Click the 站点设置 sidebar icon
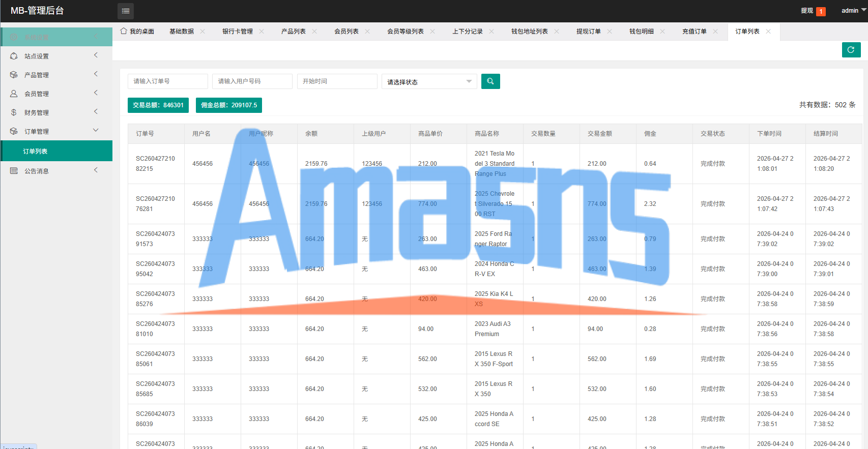This screenshot has width=868, height=449. coord(14,56)
